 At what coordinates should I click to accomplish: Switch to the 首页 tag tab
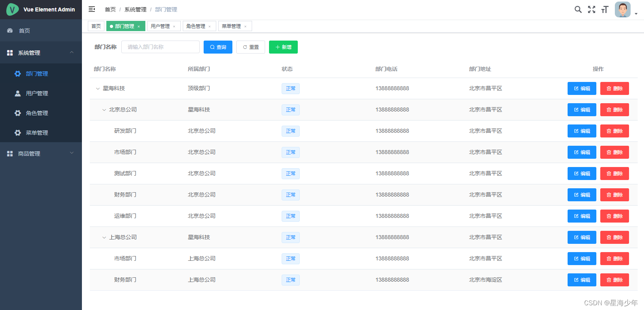point(96,26)
